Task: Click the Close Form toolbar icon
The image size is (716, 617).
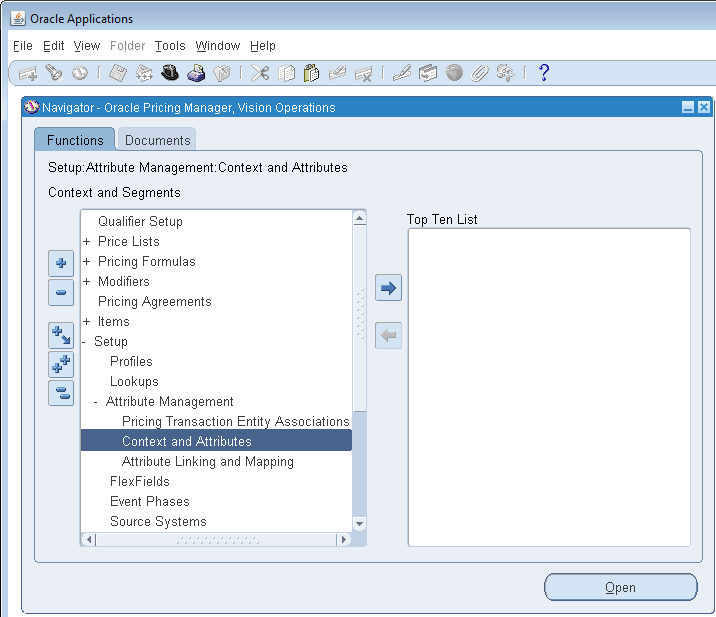Action: point(222,73)
